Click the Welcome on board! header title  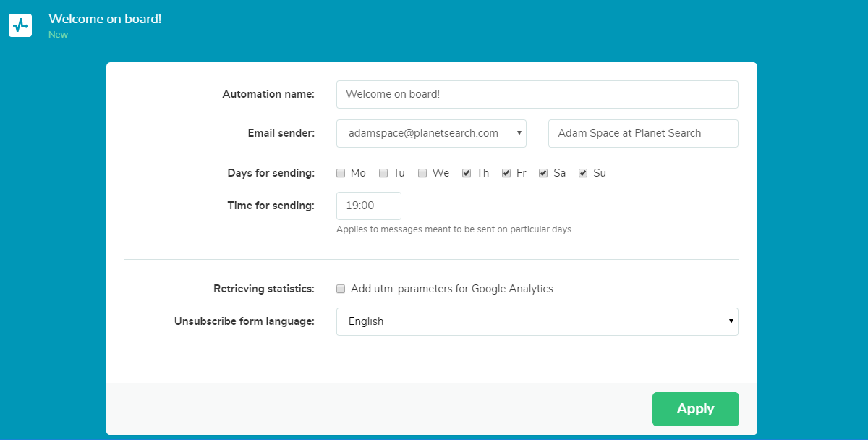pos(105,19)
